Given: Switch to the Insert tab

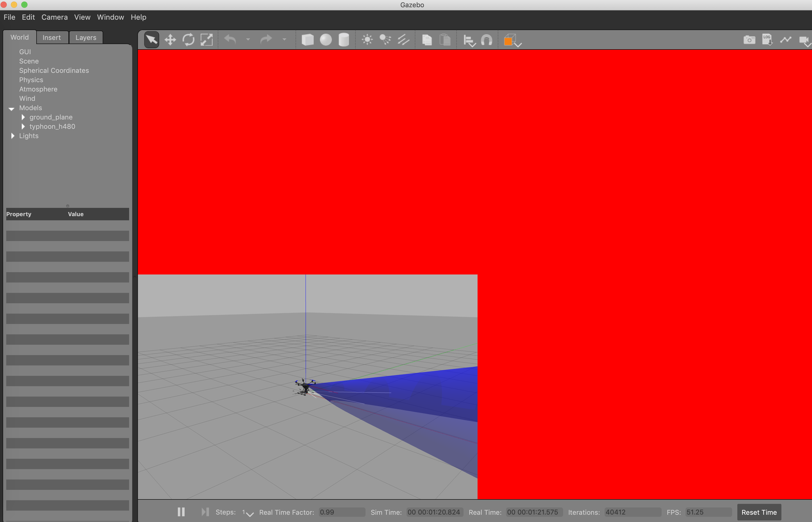Looking at the screenshot, I should click(52, 38).
